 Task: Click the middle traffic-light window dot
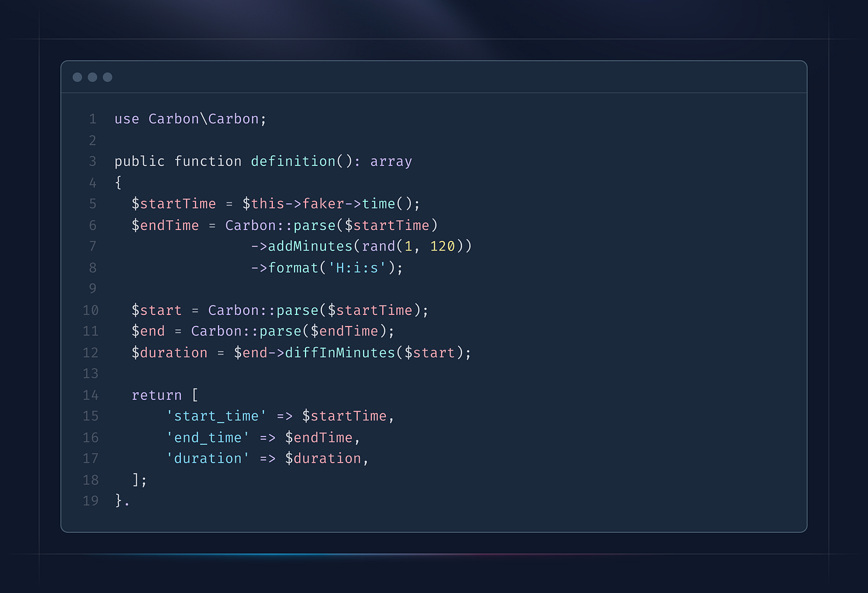click(x=92, y=77)
